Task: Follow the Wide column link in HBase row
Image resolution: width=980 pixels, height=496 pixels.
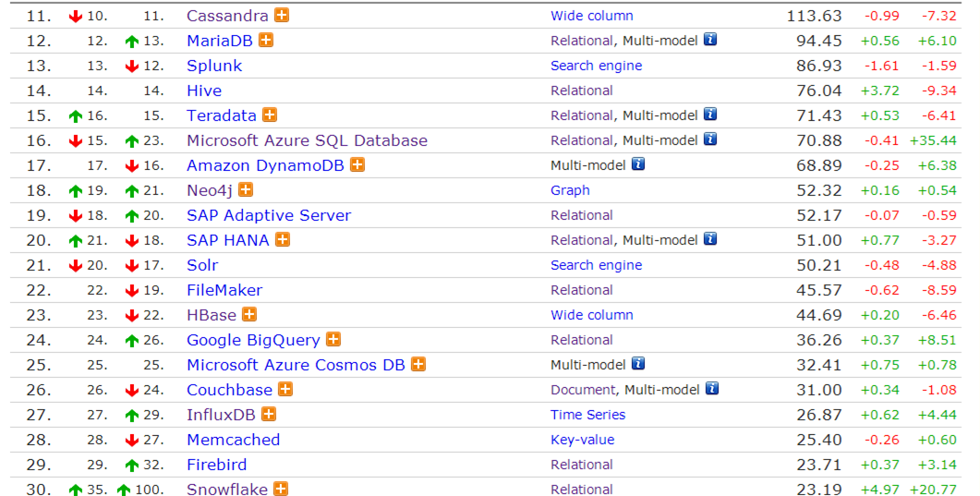Action: coord(592,316)
